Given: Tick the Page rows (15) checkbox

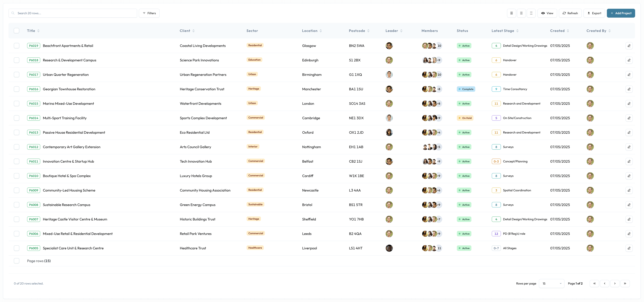Looking at the screenshot, I should pyautogui.click(x=16, y=261).
